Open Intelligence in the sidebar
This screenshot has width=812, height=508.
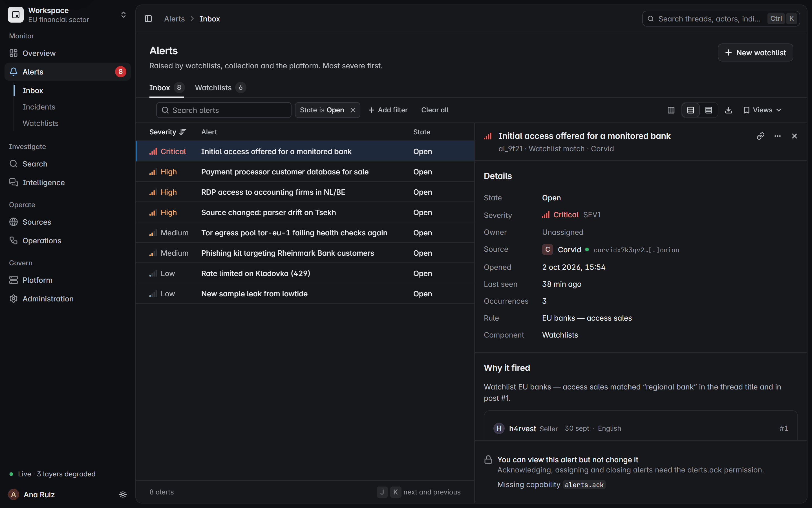[x=67, y=182]
